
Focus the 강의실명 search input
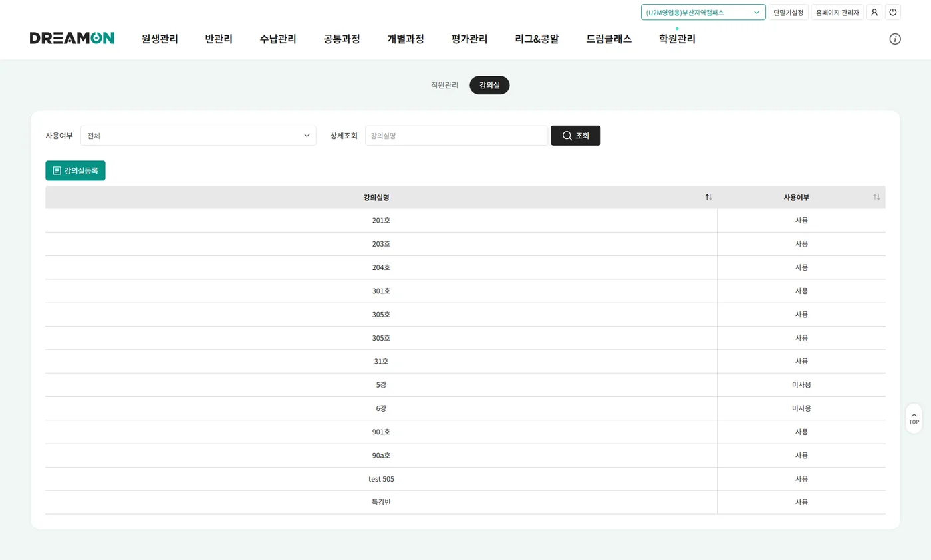[456, 136]
